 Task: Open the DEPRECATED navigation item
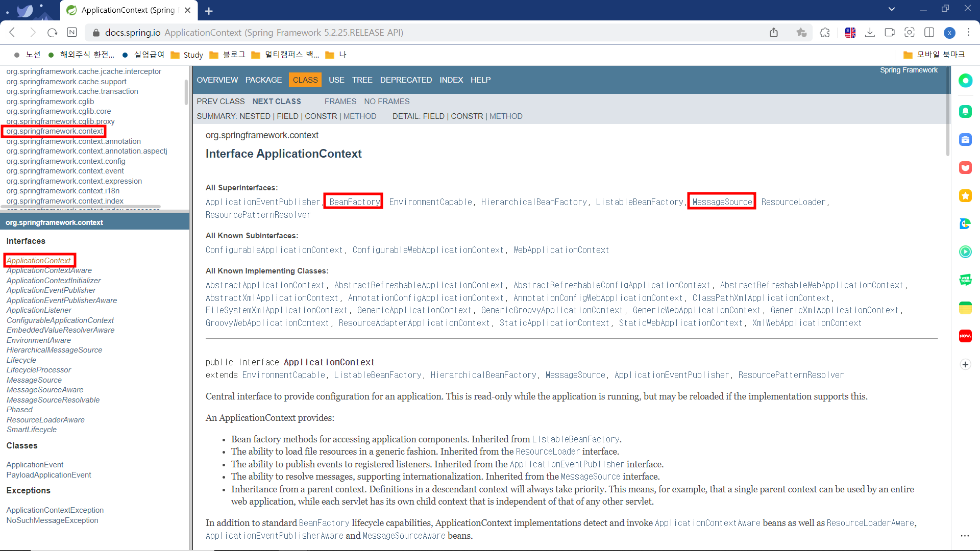pyautogui.click(x=406, y=80)
